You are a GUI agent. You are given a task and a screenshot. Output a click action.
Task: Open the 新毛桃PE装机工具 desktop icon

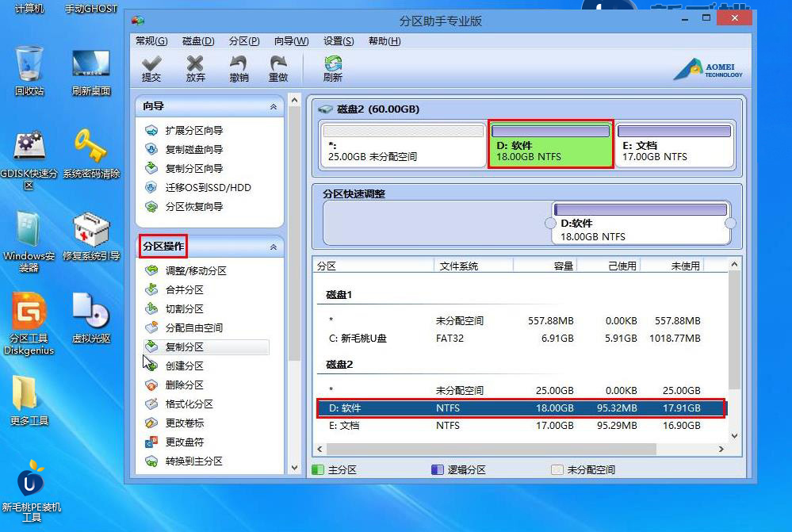[x=32, y=490]
